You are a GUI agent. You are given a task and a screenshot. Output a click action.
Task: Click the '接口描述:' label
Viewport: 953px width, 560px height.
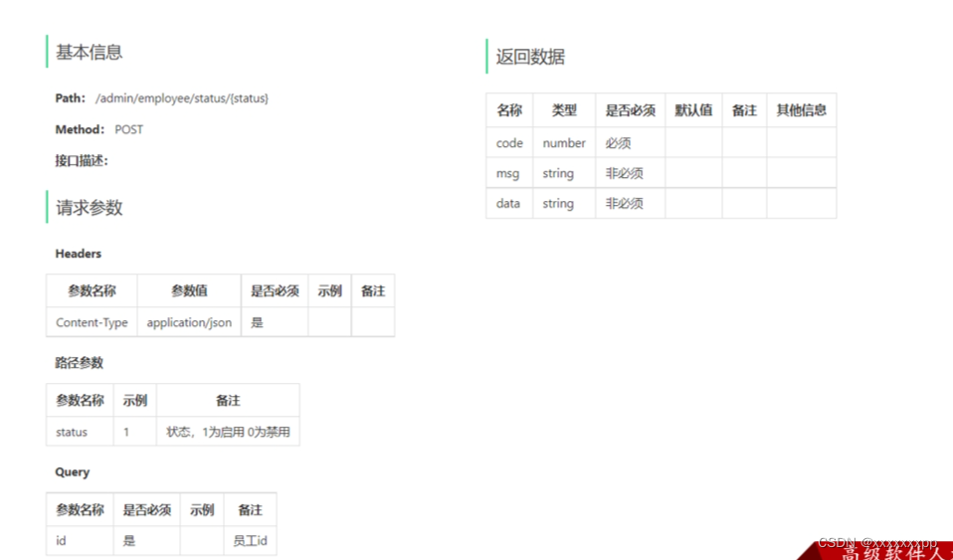point(82,161)
